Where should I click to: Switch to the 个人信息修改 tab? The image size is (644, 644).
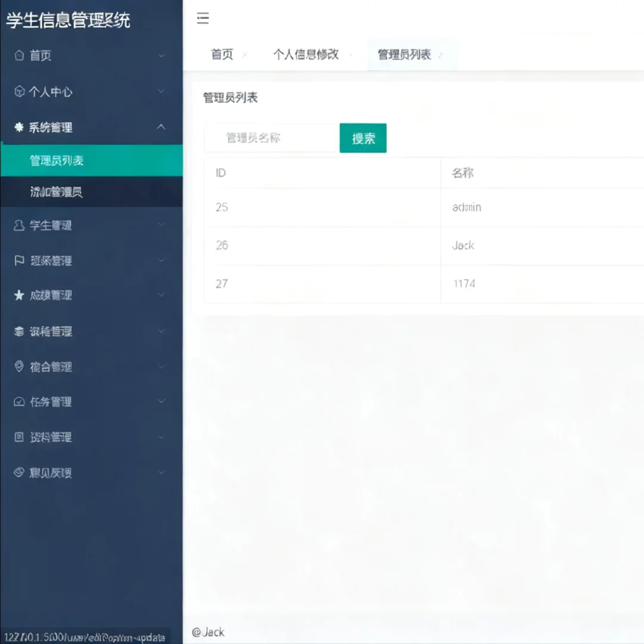pyautogui.click(x=305, y=54)
